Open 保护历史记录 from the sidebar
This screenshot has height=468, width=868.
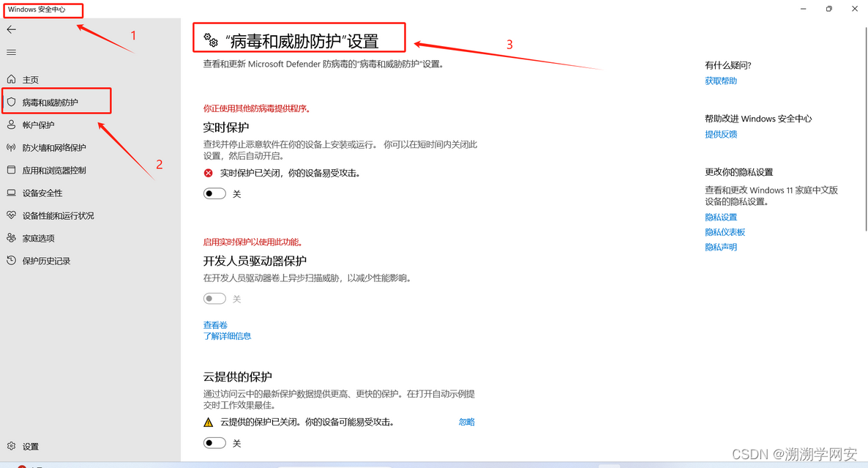(45, 261)
